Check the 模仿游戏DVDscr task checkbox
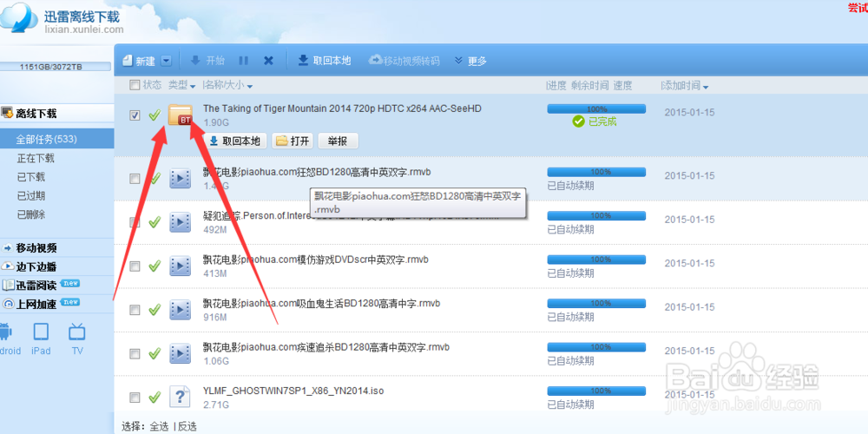The height and width of the screenshot is (434, 868). click(x=135, y=266)
